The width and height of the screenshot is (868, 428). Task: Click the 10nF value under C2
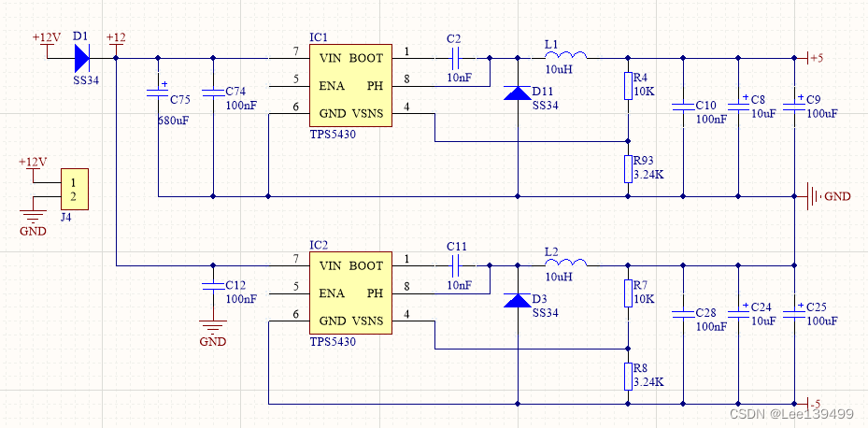tap(460, 78)
